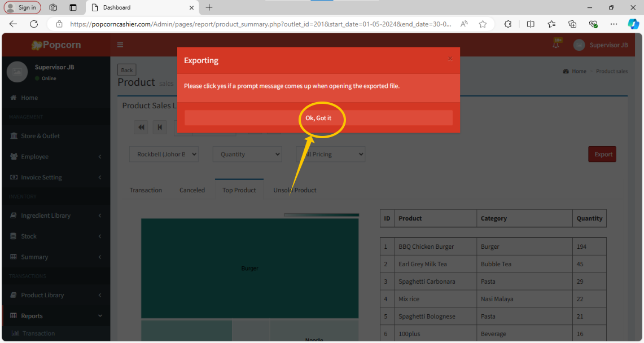Viewport: 644px width, 343px height.
Task: Open browser Settings and more menu
Action: (614, 24)
